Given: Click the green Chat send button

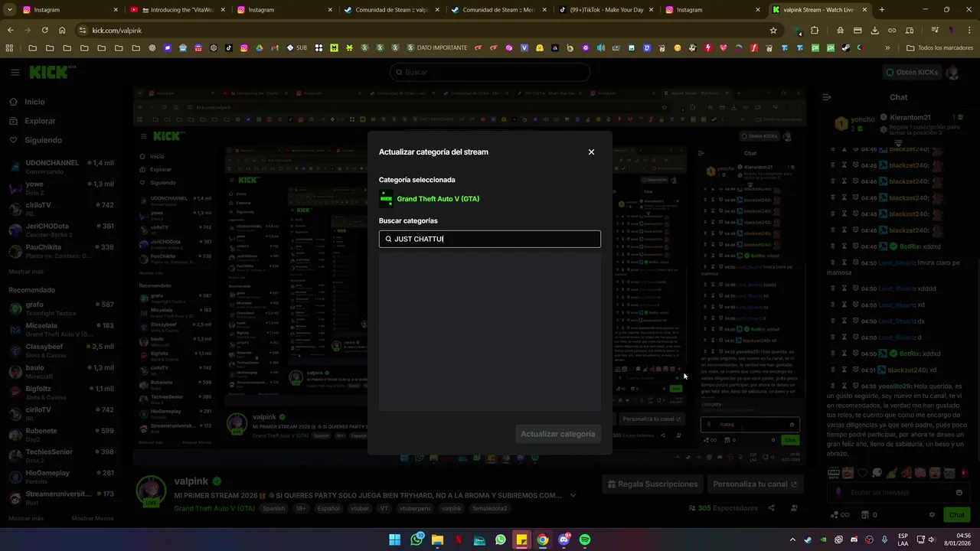Looking at the screenshot, I should [x=956, y=515].
